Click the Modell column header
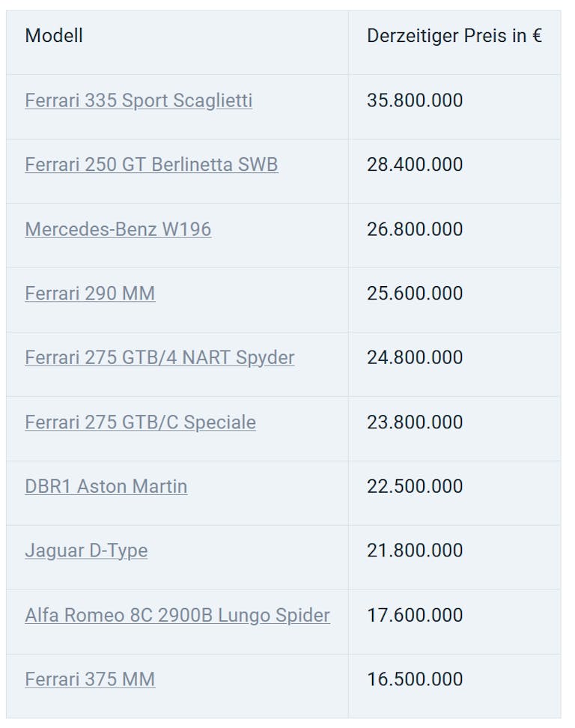 point(54,36)
